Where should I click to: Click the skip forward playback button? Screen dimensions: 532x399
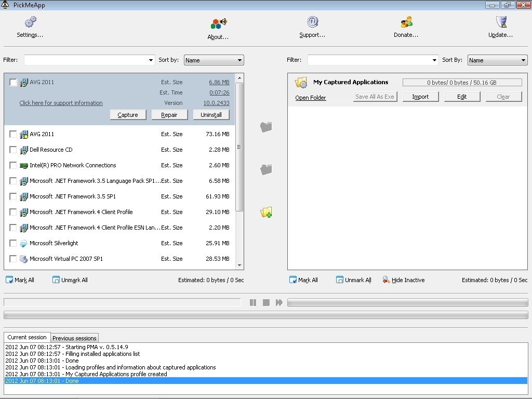pyautogui.click(x=279, y=302)
